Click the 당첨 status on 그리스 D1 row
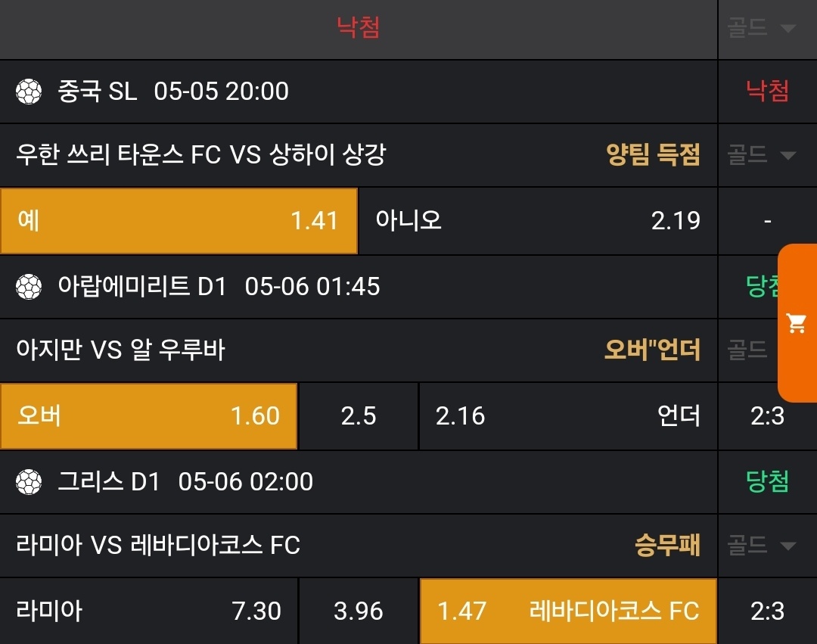The height and width of the screenshot is (644, 817). tap(767, 482)
